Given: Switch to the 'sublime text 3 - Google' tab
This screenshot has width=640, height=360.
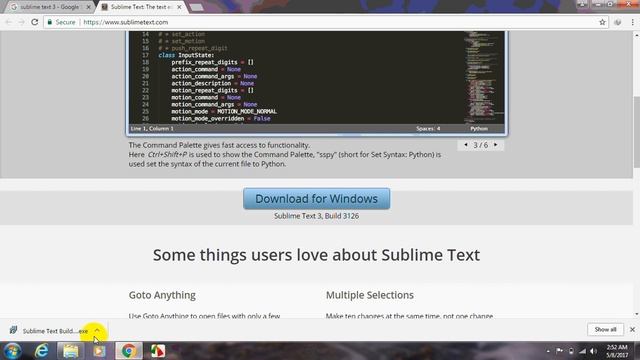Looking at the screenshot, I should [x=49, y=7].
